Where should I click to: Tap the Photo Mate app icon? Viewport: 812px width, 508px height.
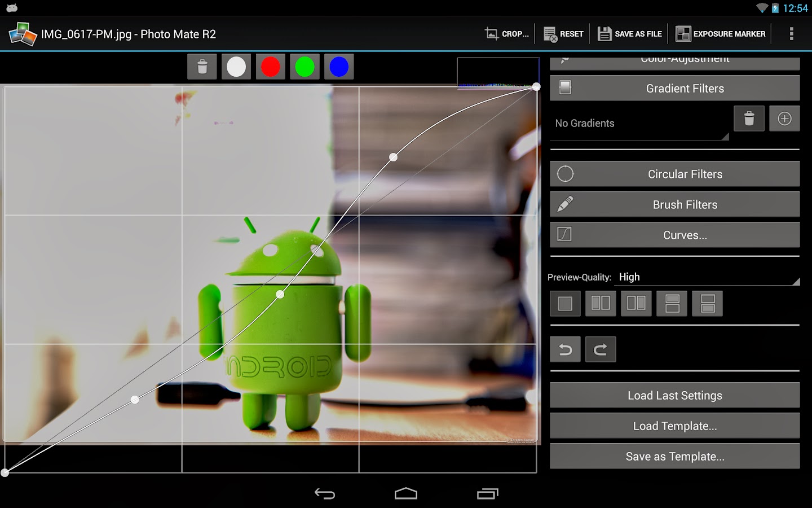(x=23, y=34)
